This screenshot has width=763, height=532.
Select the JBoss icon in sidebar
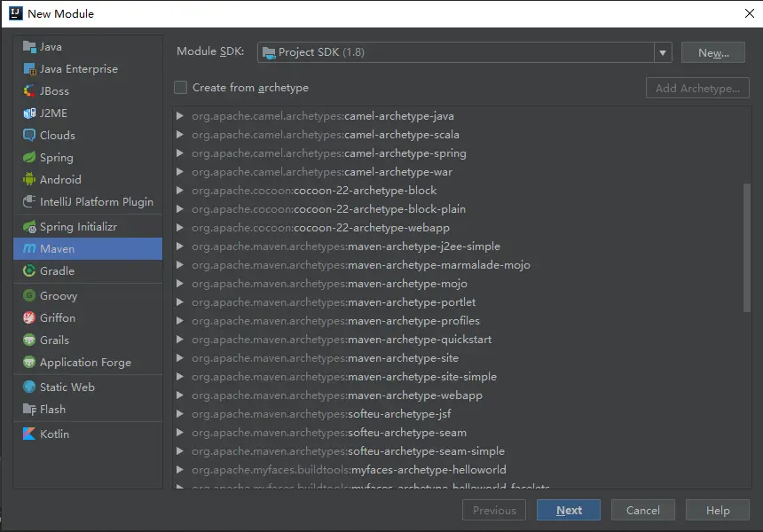coord(29,91)
